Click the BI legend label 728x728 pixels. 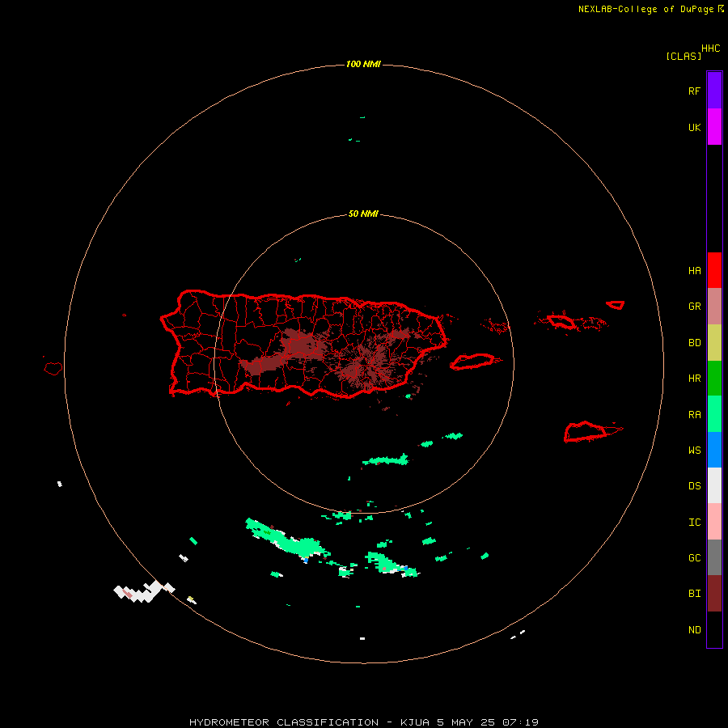coord(694,594)
